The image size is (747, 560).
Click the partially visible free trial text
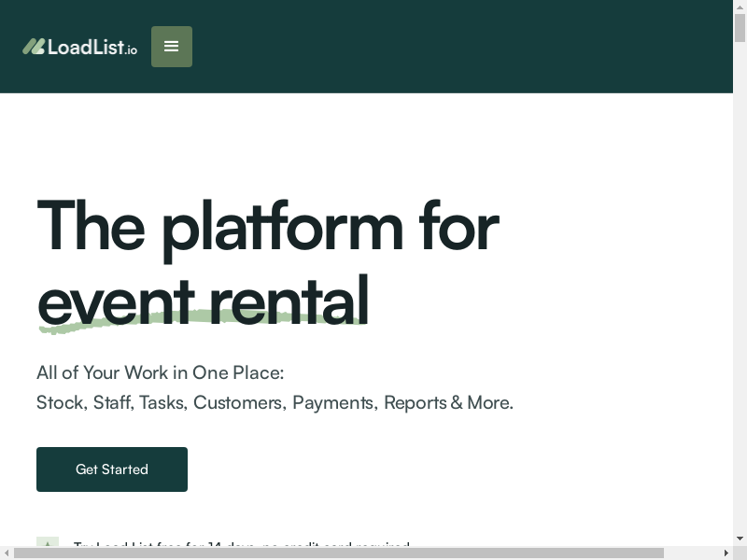[241, 543]
